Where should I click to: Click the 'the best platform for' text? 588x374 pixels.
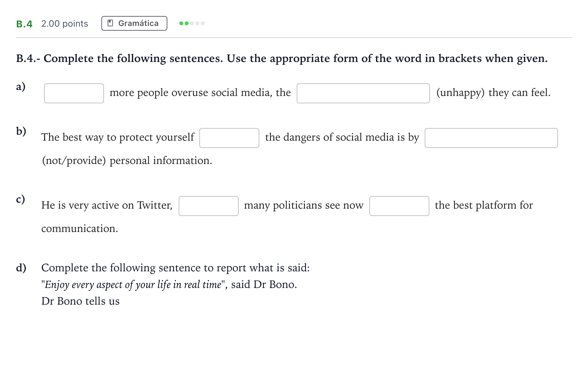tap(484, 205)
